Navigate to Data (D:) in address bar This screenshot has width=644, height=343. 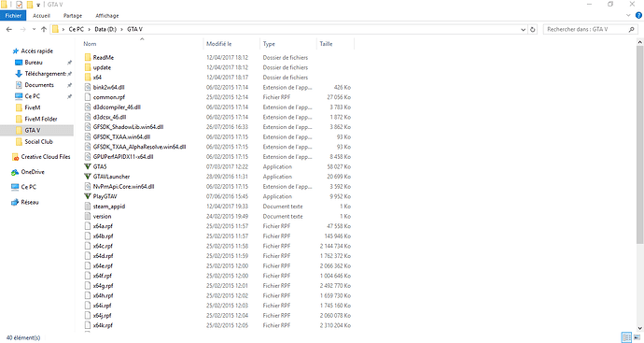click(105, 29)
